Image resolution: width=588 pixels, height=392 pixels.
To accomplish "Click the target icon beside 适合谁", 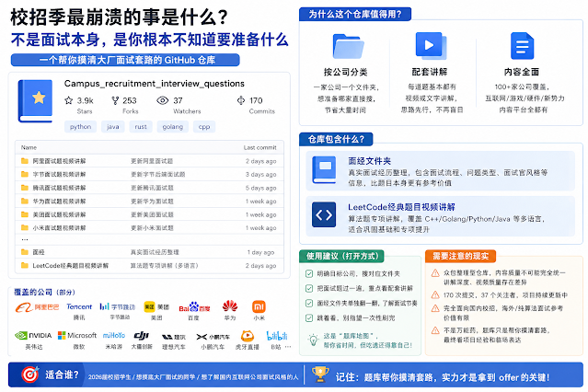I will point(30,375).
